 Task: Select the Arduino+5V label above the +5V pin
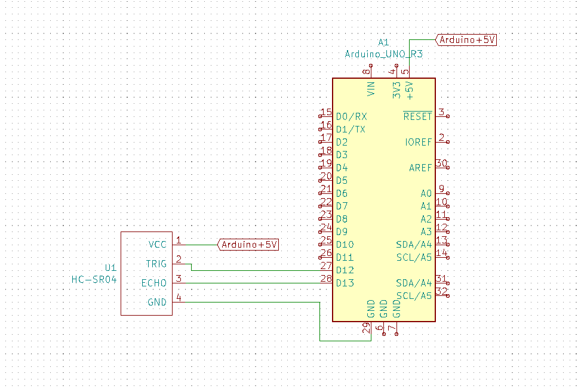tap(466, 40)
